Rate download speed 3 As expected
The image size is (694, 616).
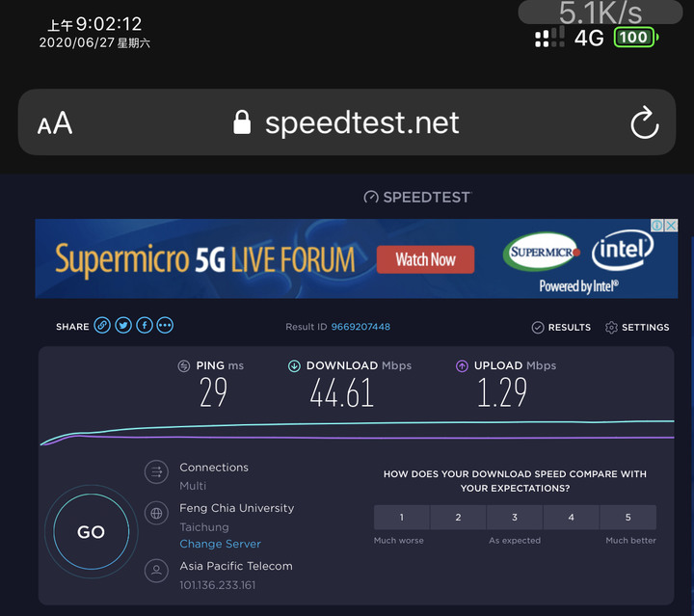point(515,518)
